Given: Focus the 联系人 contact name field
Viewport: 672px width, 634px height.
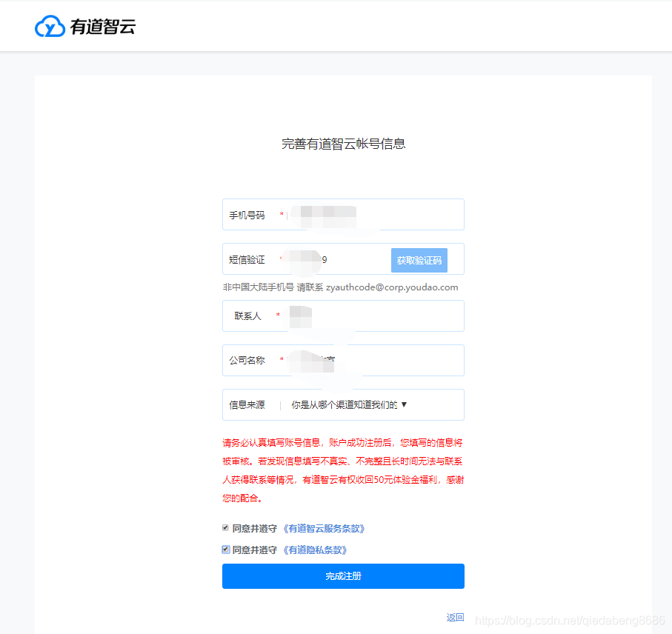Looking at the screenshot, I should click(343, 316).
